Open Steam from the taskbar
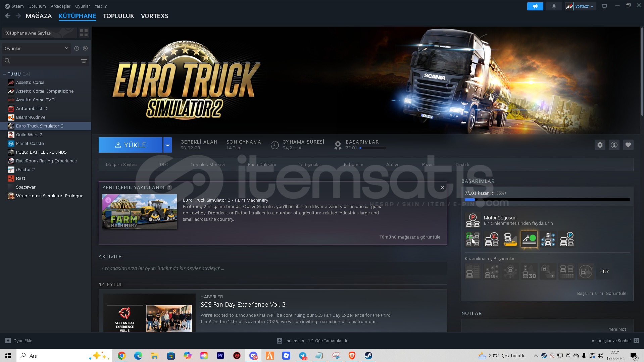Screen dimensions: 644x362 368,356
